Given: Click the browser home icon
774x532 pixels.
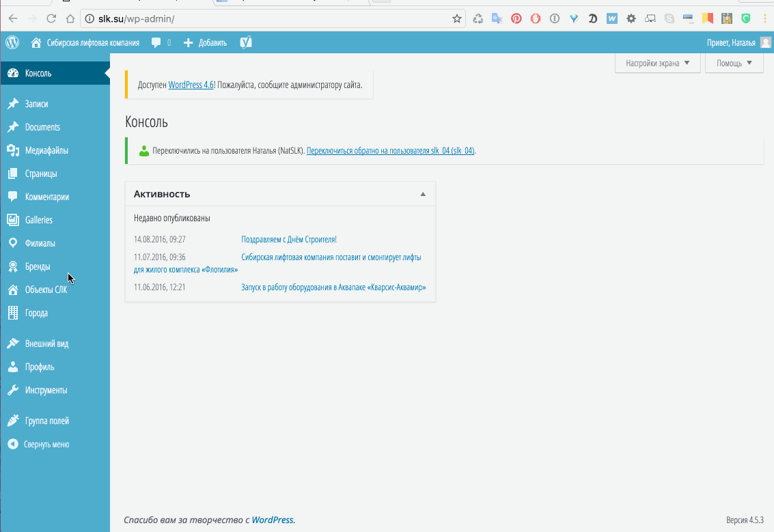Looking at the screenshot, I should pos(70,18).
